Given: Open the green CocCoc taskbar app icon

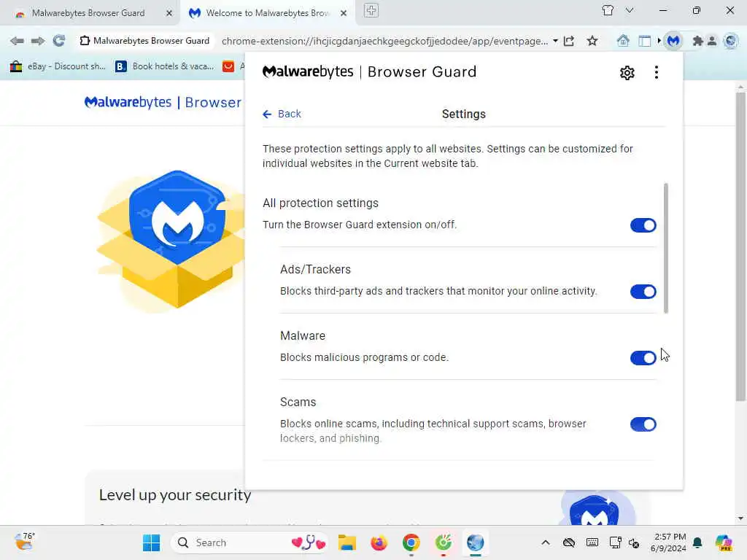Looking at the screenshot, I should coord(444,542).
